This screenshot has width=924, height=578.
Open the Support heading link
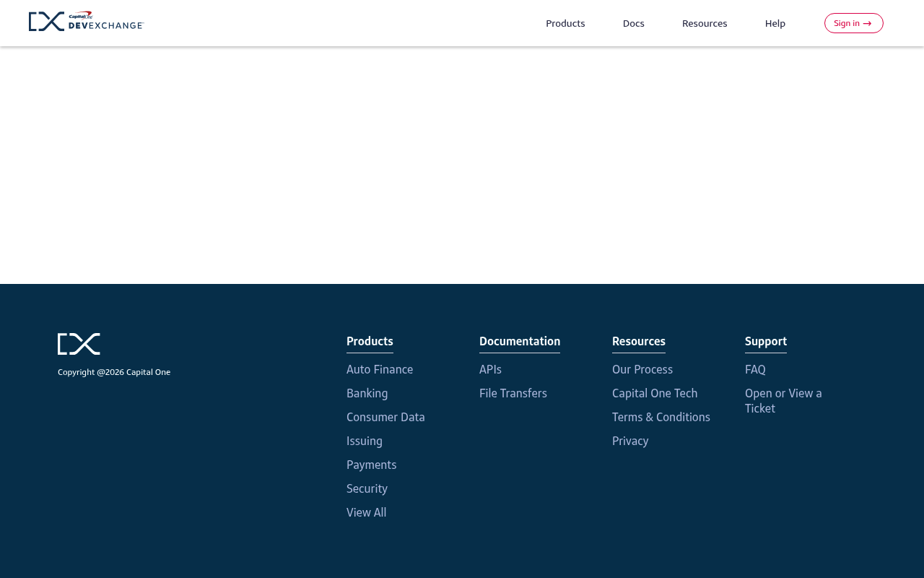(x=766, y=341)
